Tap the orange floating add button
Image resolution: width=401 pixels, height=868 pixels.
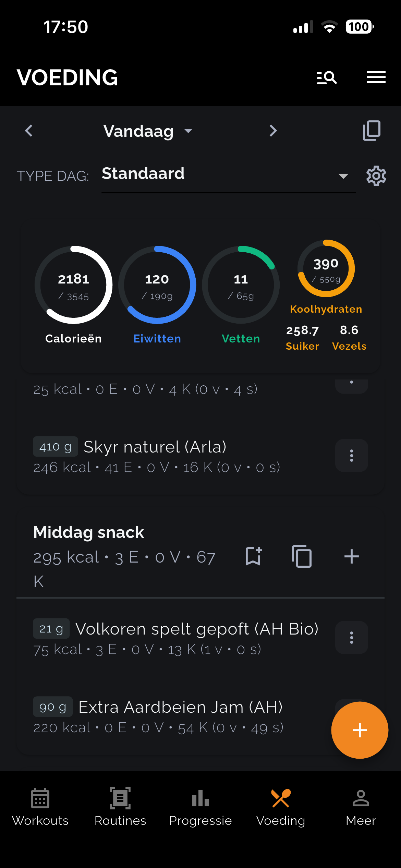point(360,730)
